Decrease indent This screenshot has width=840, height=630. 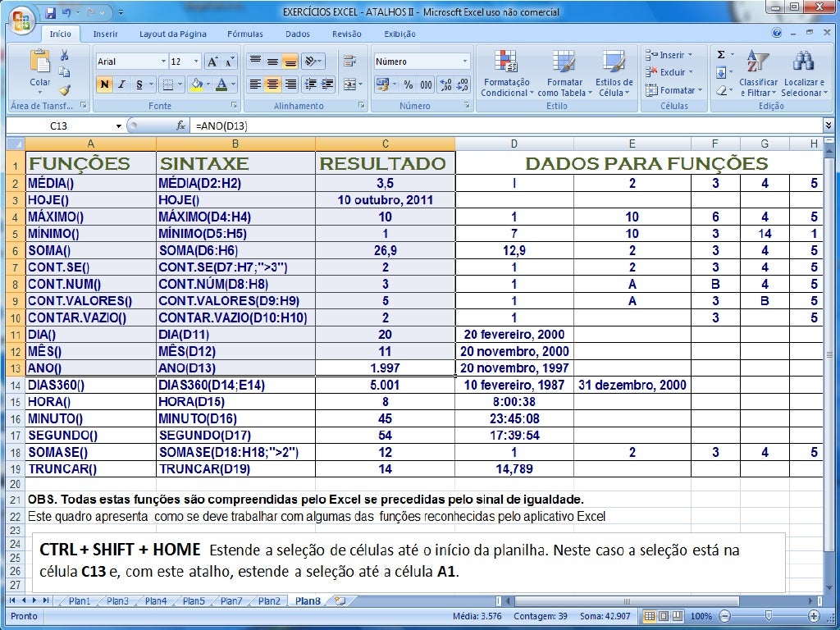pyautogui.click(x=309, y=84)
